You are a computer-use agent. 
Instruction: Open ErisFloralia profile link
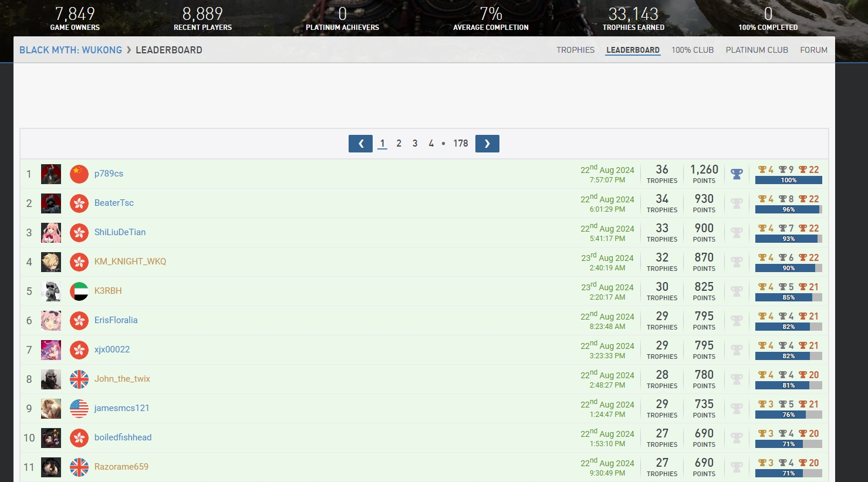[x=116, y=320]
